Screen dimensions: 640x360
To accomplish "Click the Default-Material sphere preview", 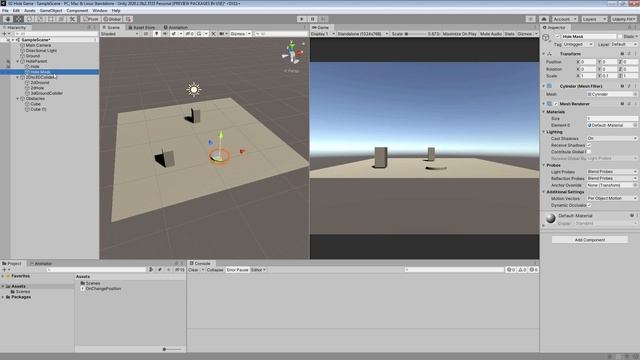I will pos(551,218).
